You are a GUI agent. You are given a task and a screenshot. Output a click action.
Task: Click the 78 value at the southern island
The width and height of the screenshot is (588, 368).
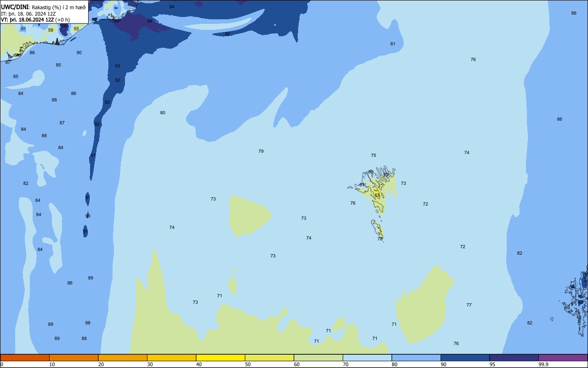click(380, 239)
